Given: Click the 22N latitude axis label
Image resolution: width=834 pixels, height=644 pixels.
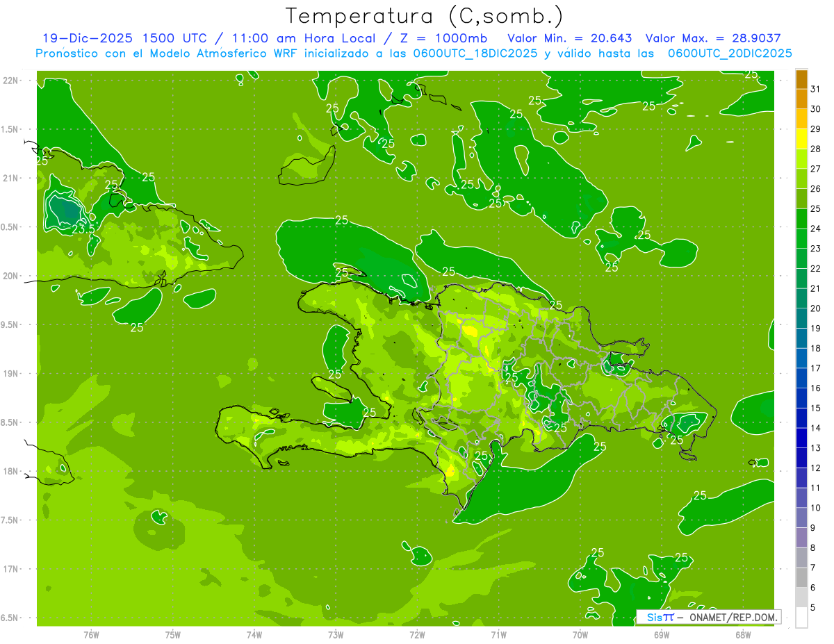Looking at the screenshot, I should (10, 81).
